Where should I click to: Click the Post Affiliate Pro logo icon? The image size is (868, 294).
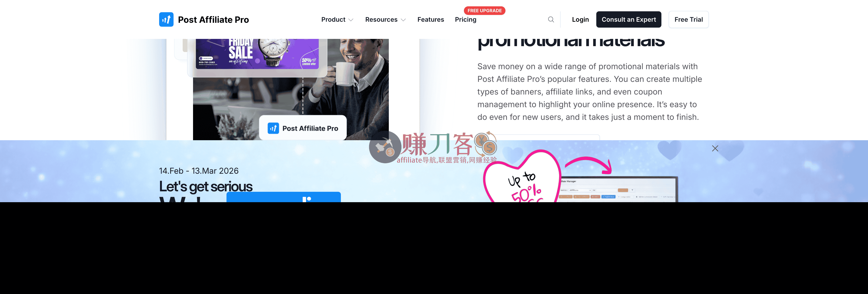tap(166, 19)
